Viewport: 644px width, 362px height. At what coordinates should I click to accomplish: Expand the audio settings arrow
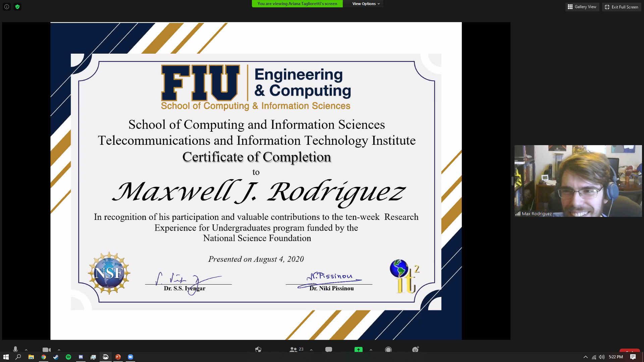coord(26,350)
